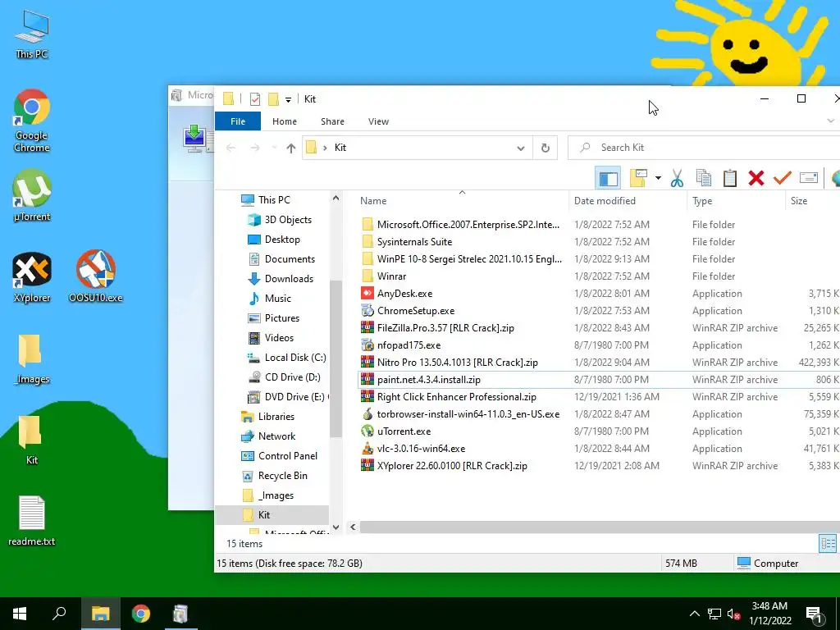Click the Cut scissors icon

[677, 178]
